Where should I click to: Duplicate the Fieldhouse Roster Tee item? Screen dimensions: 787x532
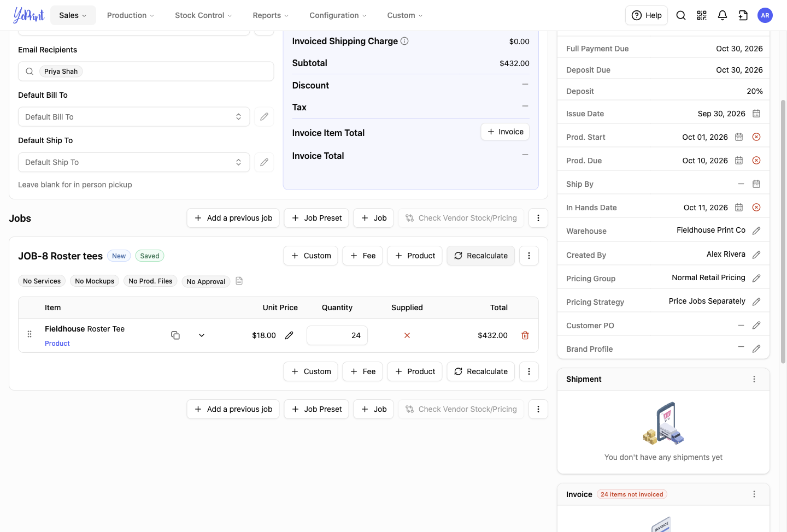coord(175,335)
